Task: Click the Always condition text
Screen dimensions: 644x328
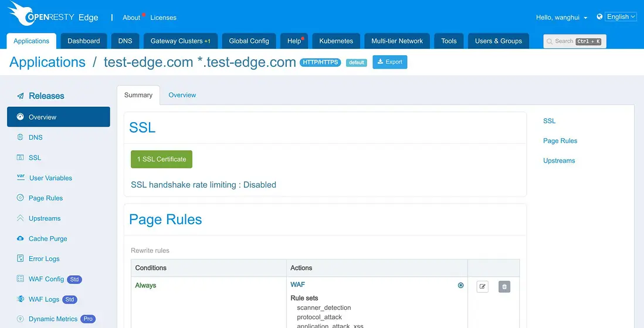Action: pos(146,285)
